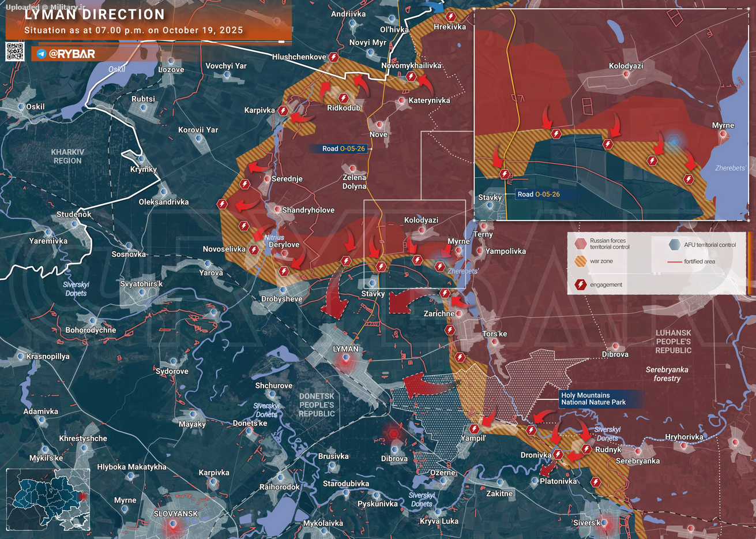The height and width of the screenshot is (539, 756).
Task: Click the Telegram icon beside @RYBAR
Action: [x=41, y=54]
